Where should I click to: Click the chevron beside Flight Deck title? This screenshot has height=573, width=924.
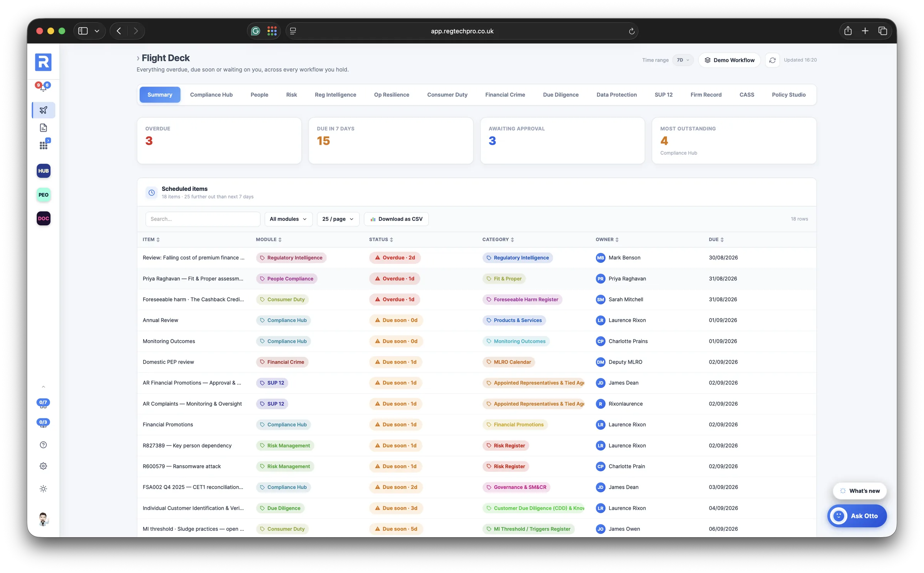[x=138, y=58]
